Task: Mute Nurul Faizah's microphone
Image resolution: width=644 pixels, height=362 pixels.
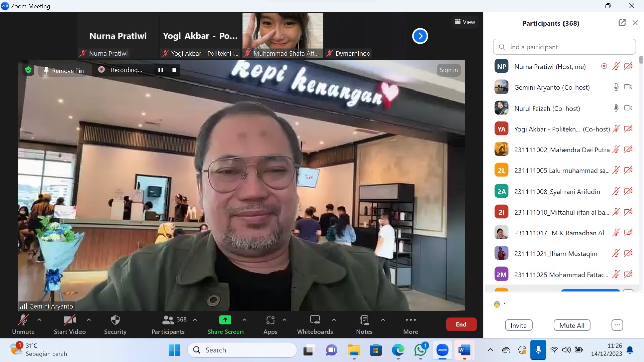Action: click(x=616, y=108)
